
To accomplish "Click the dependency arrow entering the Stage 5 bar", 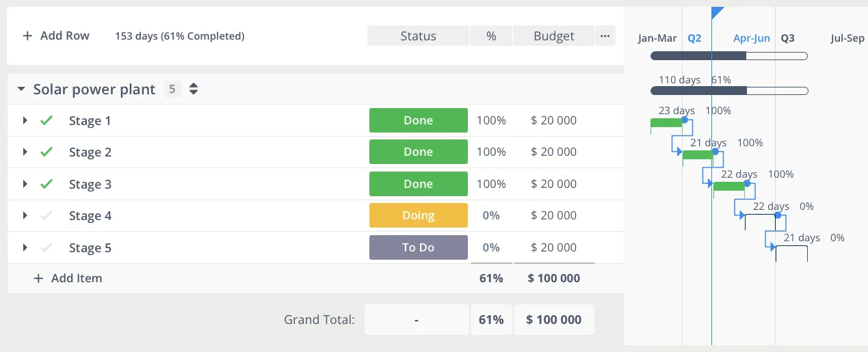I will (x=773, y=247).
